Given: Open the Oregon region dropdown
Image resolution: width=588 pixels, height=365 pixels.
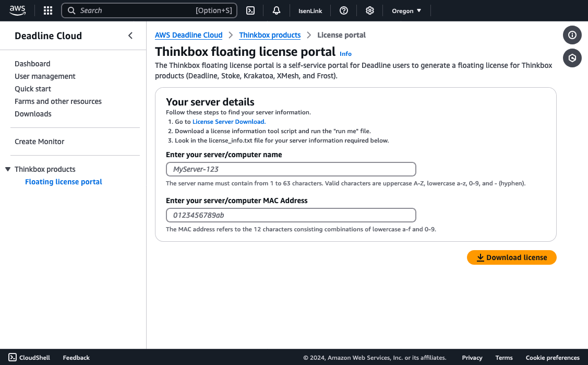Looking at the screenshot, I should pyautogui.click(x=406, y=10).
